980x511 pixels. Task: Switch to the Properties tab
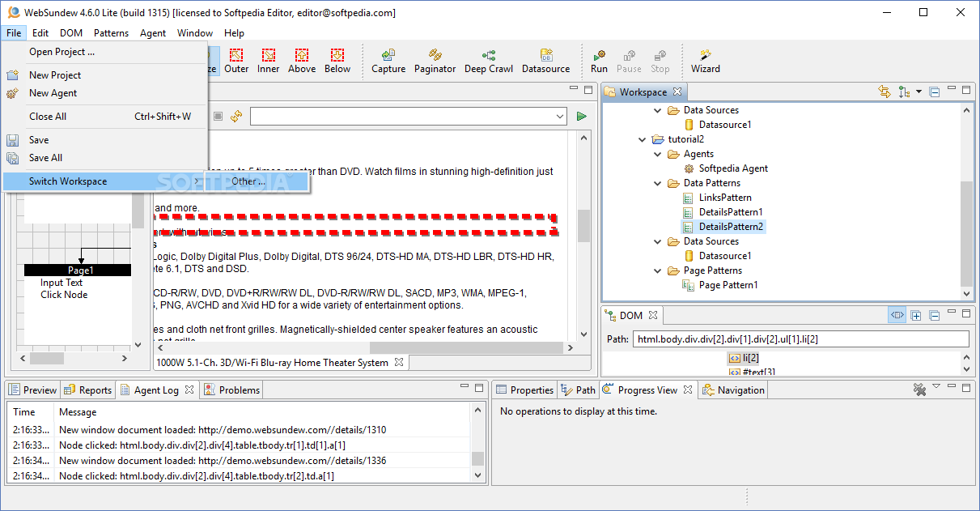click(525, 390)
